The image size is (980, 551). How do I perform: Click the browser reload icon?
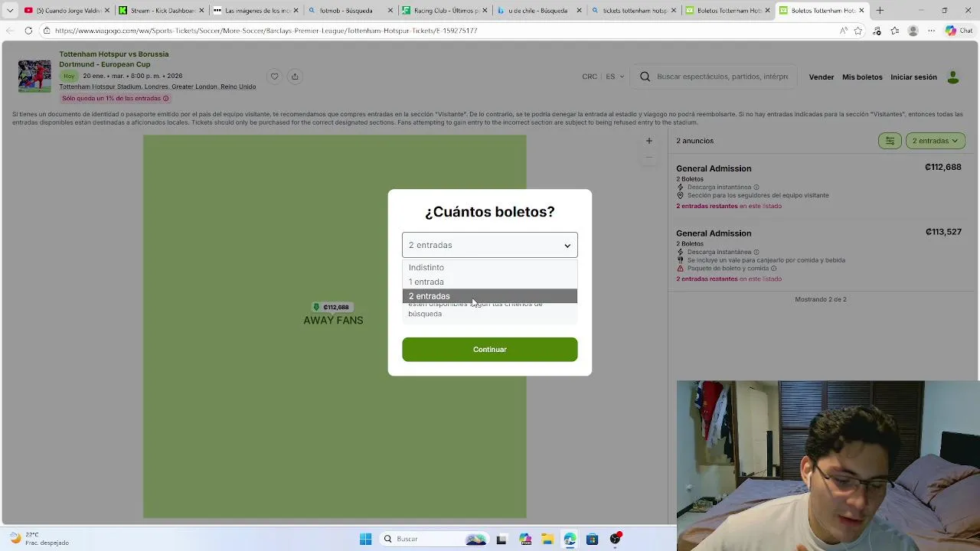click(x=28, y=31)
